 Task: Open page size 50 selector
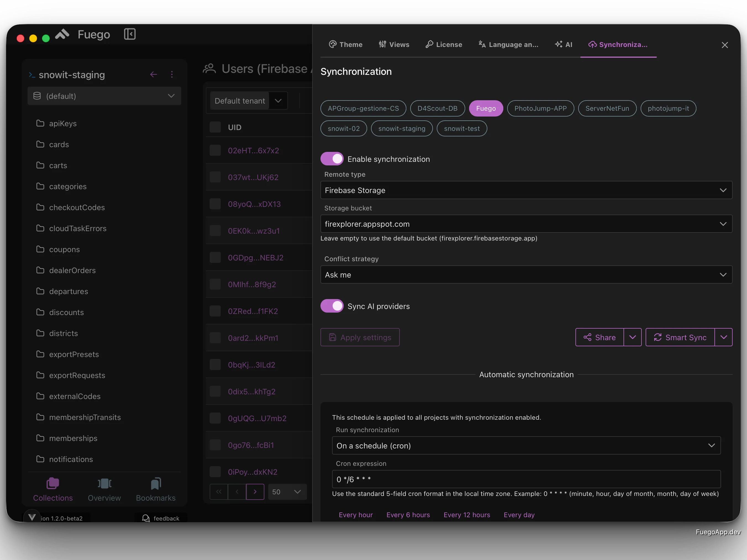pyautogui.click(x=287, y=492)
